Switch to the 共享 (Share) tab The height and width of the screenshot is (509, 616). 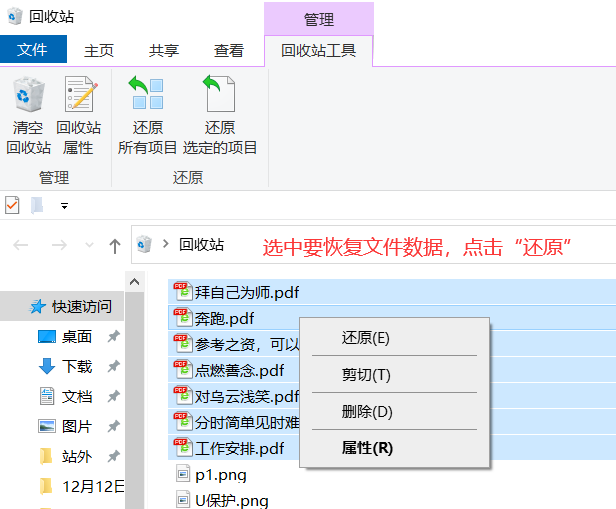pyautogui.click(x=163, y=51)
